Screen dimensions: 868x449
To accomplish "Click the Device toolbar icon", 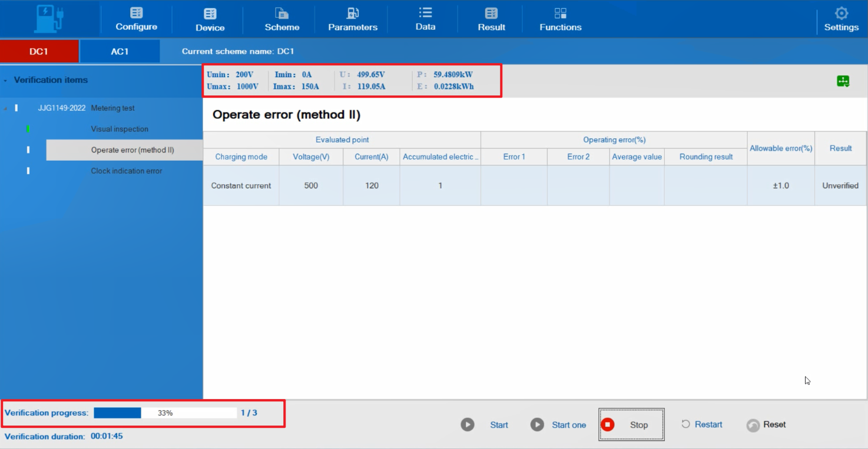I will [x=210, y=14].
